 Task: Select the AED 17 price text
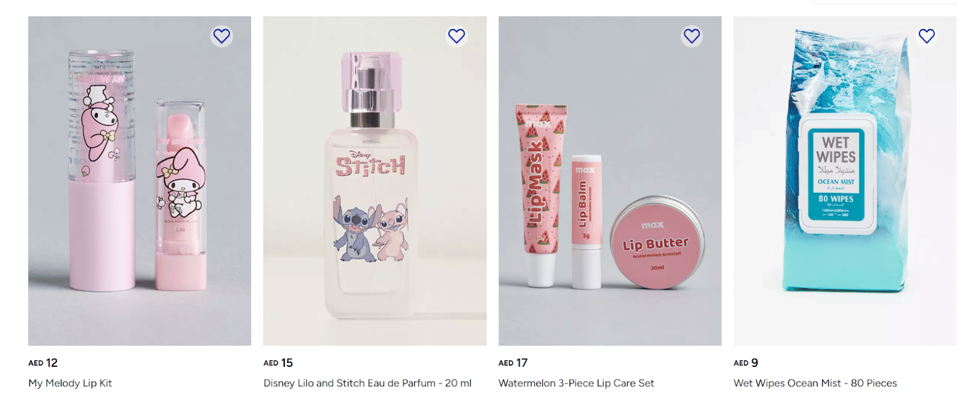(x=513, y=363)
